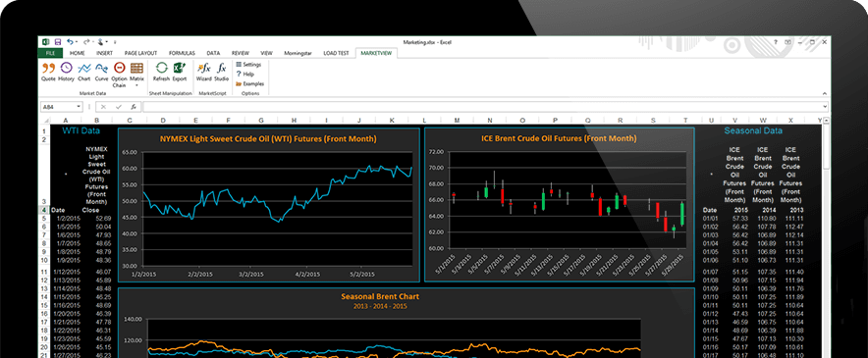This screenshot has height=358, width=868.
Task: Switch to the Morningstar tab
Action: (x=298, y=53)
